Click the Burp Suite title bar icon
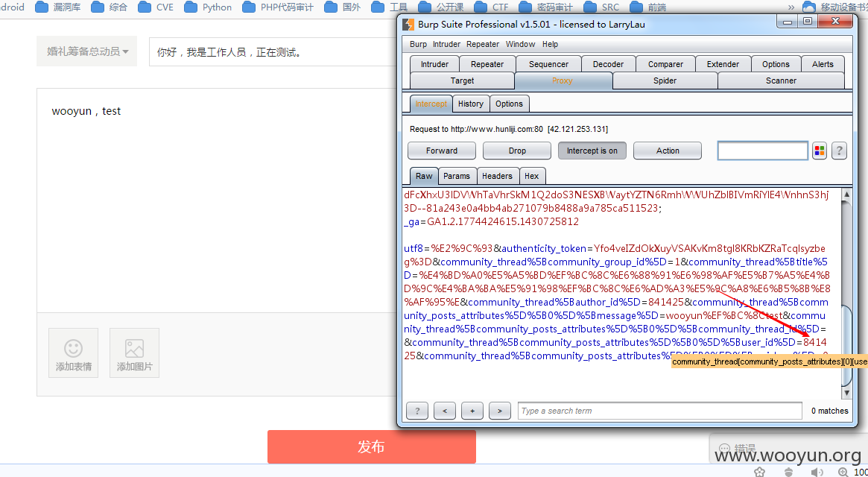This screenshot has height=477, width=868. coord(408,25)
